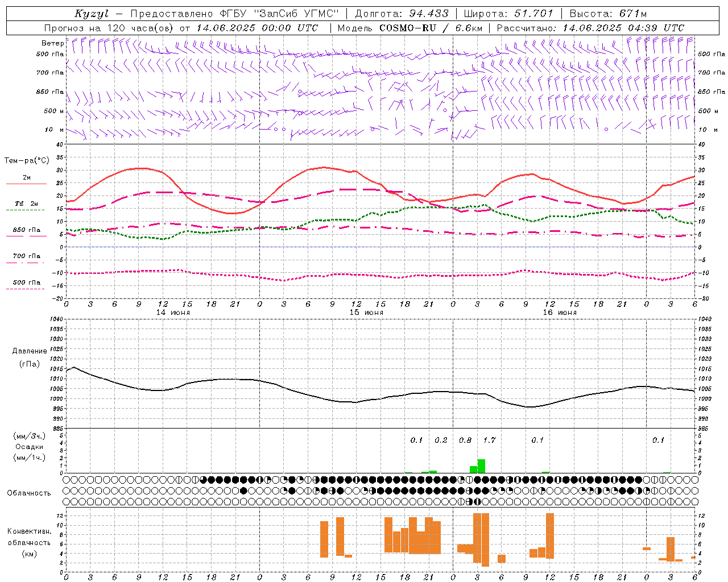Click the 'Конвективн.' convective cloud label
The image size is (728, 582).
[29, 531]
